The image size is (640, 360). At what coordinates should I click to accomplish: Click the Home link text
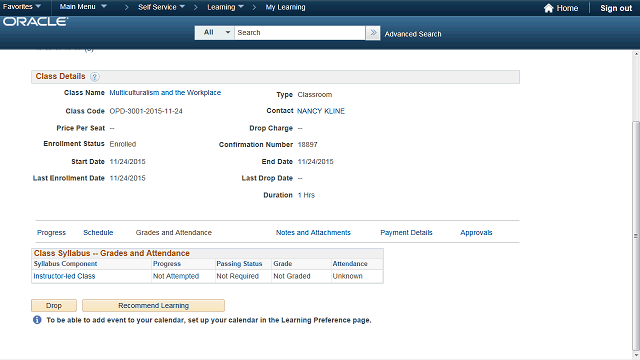coord(567,8)
